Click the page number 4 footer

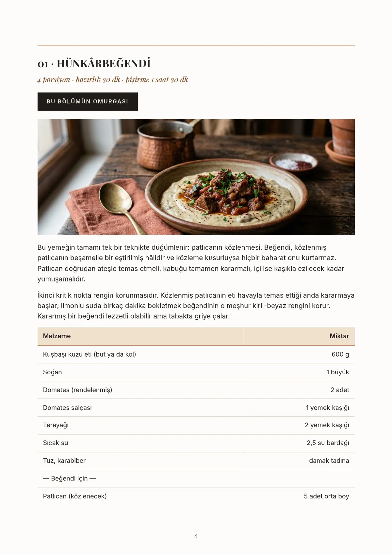click(x=196, y=536)
